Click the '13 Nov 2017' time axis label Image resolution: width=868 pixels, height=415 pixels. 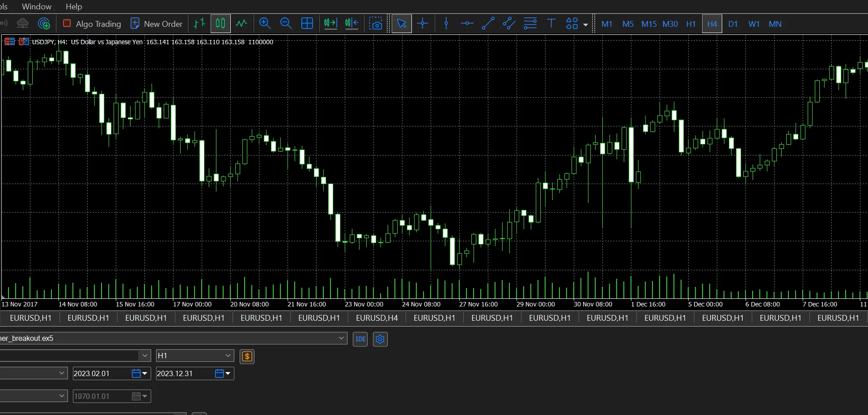pos(20,304)
